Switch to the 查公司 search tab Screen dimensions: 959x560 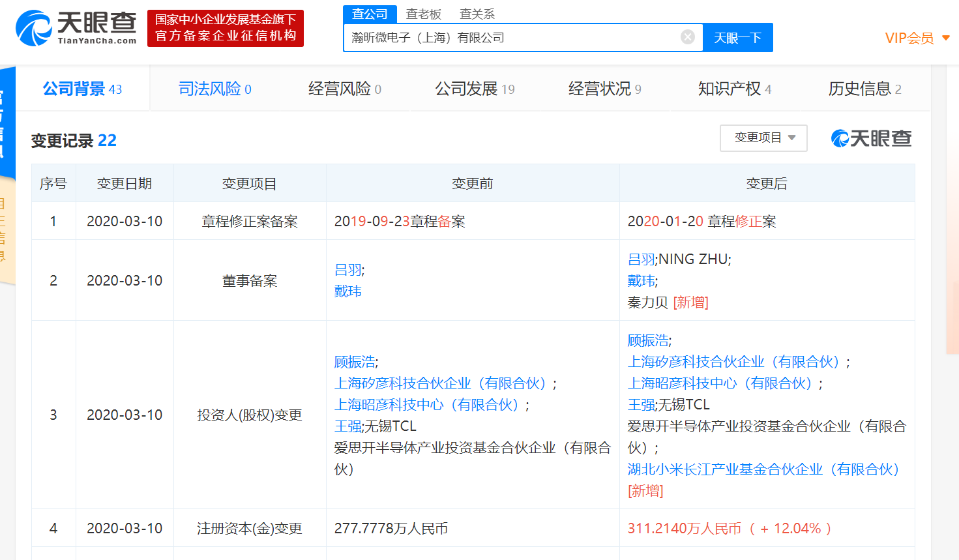coord(370,14)
